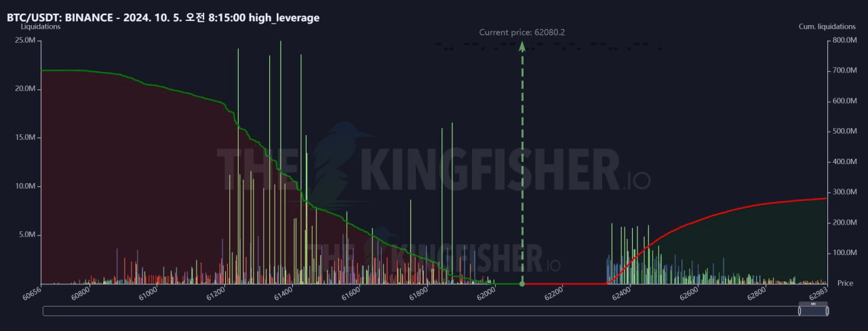Click the 61200 price tick label

click(x=216, y=294)
